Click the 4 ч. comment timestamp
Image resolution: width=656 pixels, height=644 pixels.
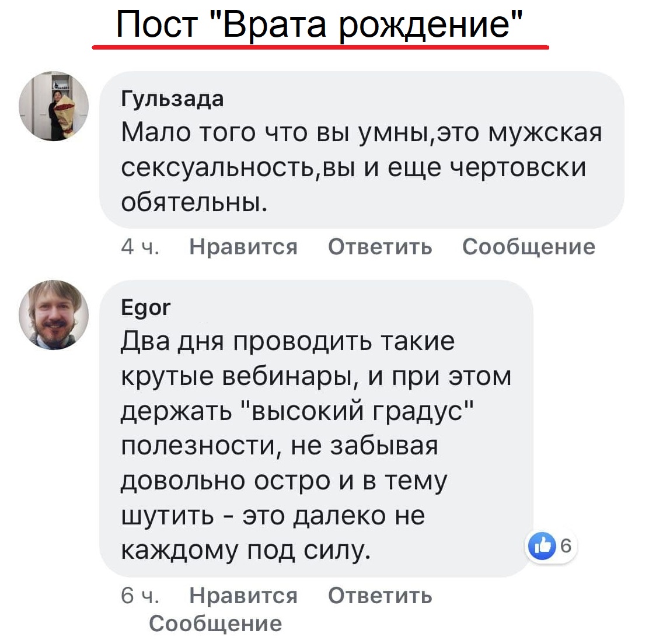[x=139, y=247]
